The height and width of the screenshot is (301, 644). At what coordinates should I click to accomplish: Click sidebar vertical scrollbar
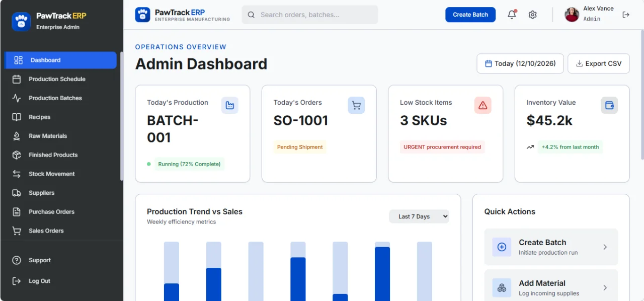click(122, 116)
